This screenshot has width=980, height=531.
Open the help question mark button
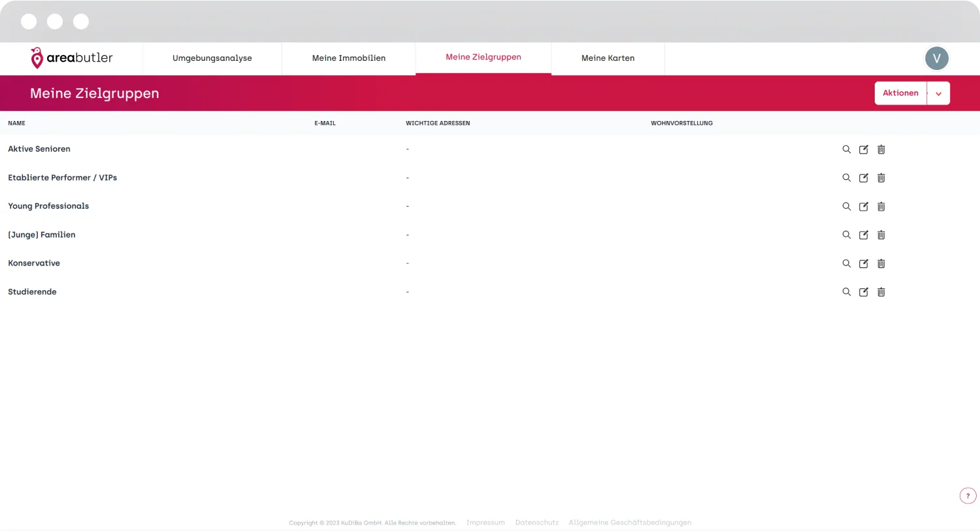pyautogui.click(x=968, y=496)
